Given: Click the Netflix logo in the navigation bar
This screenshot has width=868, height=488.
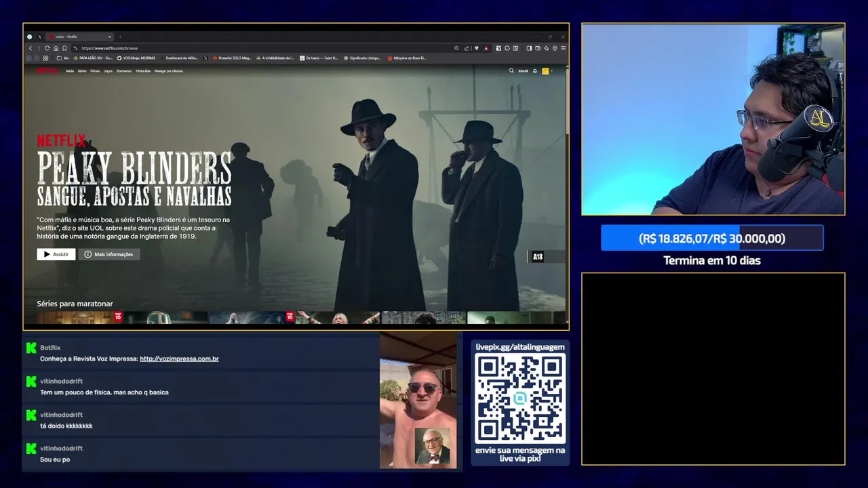Looking at the screenshot, I should click(47, 70).
